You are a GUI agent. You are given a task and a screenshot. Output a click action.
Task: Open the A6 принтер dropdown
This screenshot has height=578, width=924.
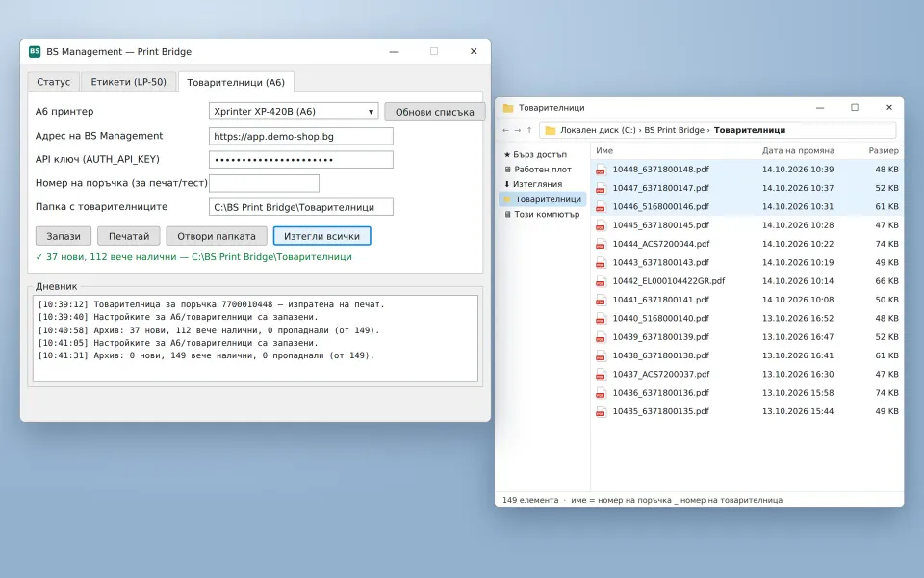(x=294, y=112)
